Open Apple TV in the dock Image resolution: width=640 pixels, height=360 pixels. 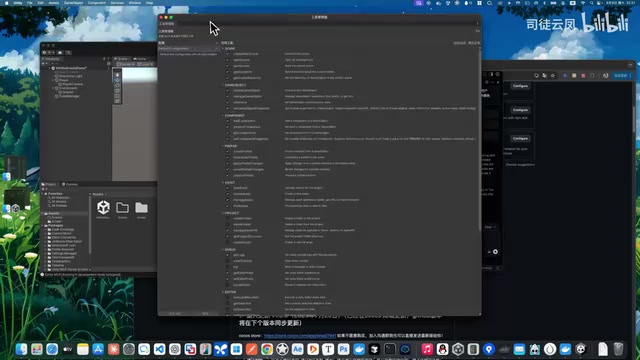(67, 349)
